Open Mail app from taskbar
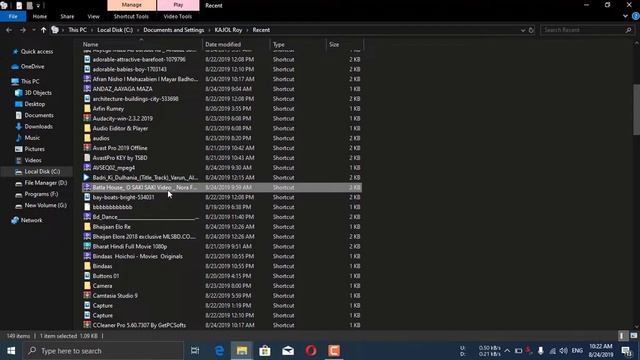 pos(288,351)
